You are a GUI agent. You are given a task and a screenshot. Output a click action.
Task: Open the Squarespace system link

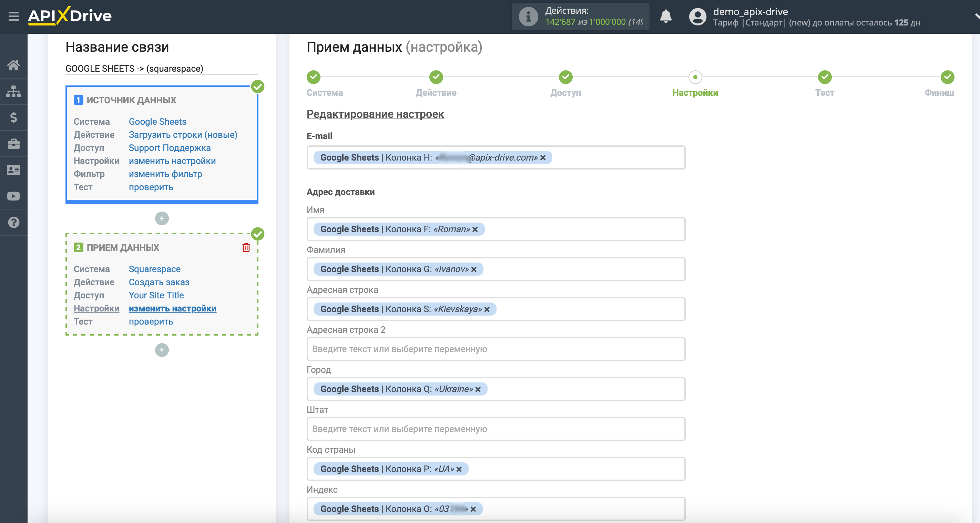point(154,269)
